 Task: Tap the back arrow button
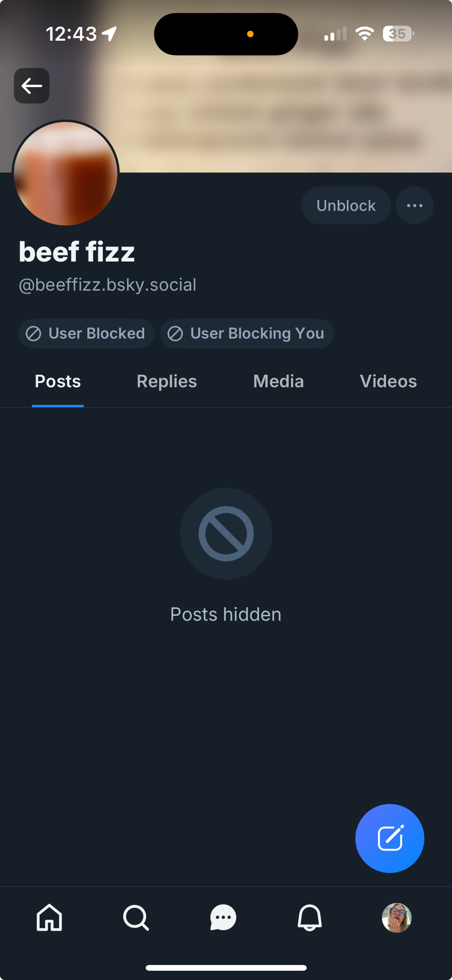[31, 86]
